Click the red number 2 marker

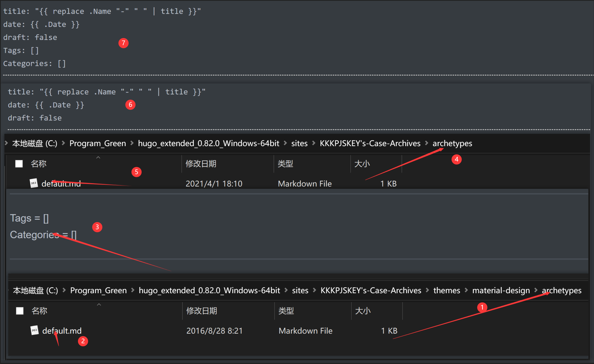pos(83,341)
